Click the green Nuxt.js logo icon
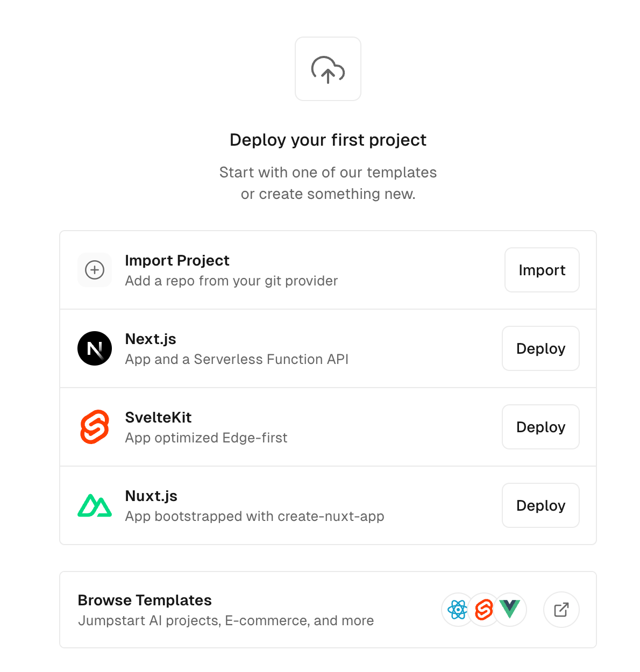 click(95, 505)
